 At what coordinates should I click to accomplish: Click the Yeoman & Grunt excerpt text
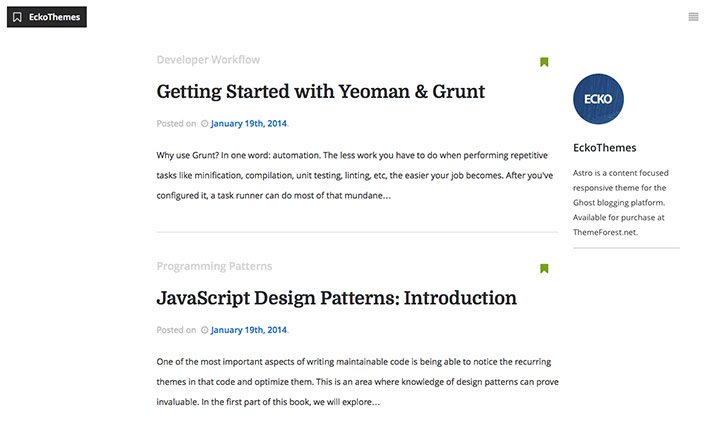pyautogui.click(x=355, y=175)
